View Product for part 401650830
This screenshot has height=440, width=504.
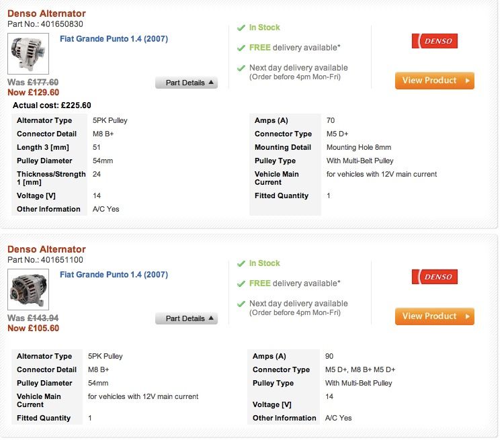tap(435, 81)
